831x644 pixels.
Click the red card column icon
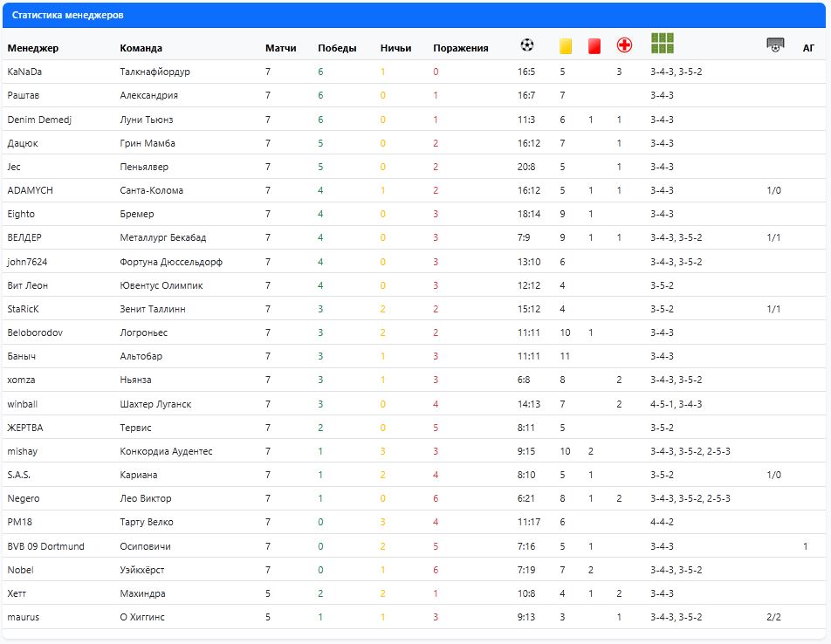coord(594,45)
